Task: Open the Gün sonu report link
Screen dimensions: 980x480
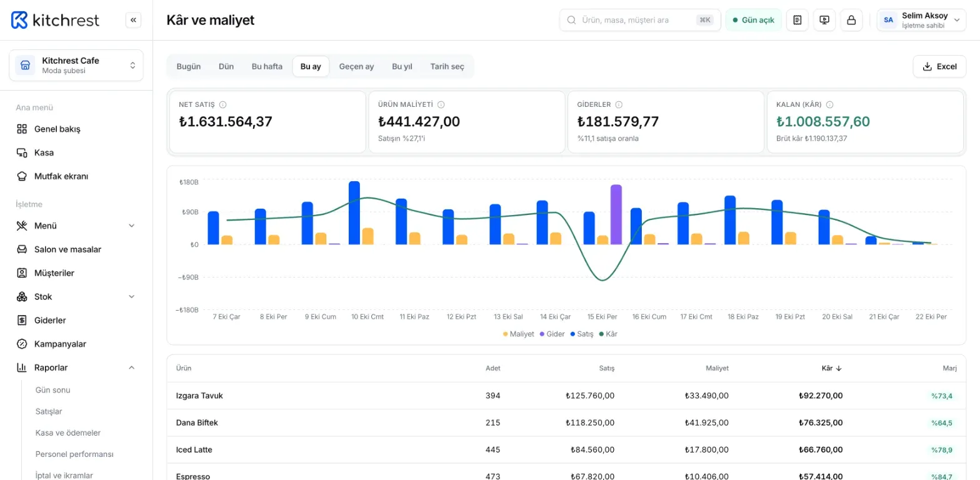Action: pos(53,390)
